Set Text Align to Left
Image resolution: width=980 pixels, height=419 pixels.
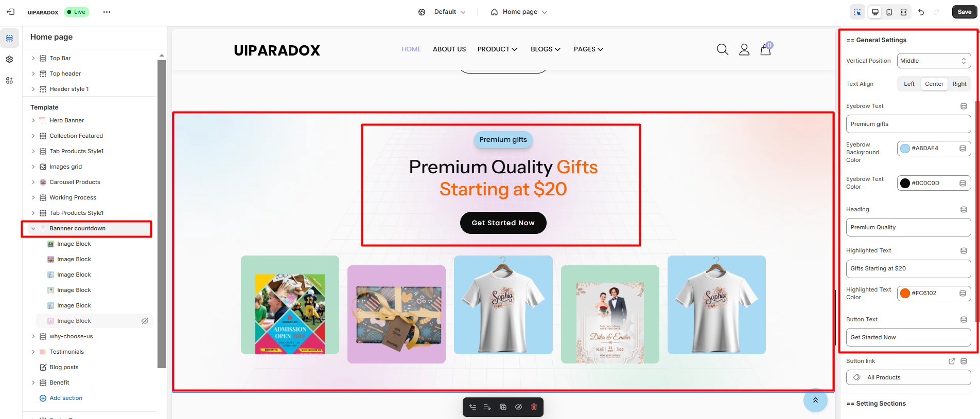click(x=909, y=84)
